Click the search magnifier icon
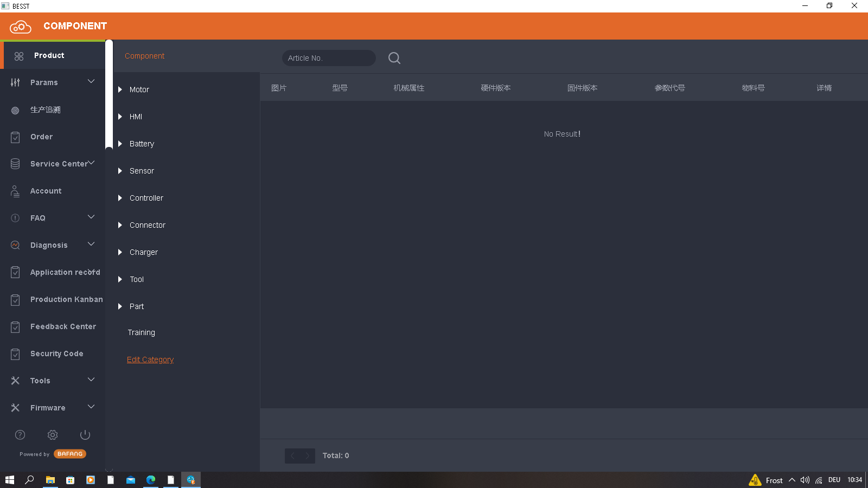This screenshot has width=868, height=488. (x=394, y=58)
